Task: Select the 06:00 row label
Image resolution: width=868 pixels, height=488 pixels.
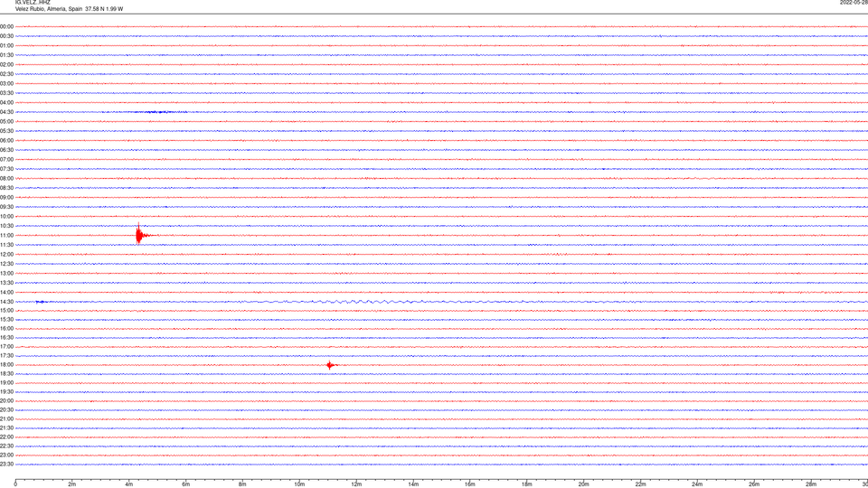Action: click(6, 141)
